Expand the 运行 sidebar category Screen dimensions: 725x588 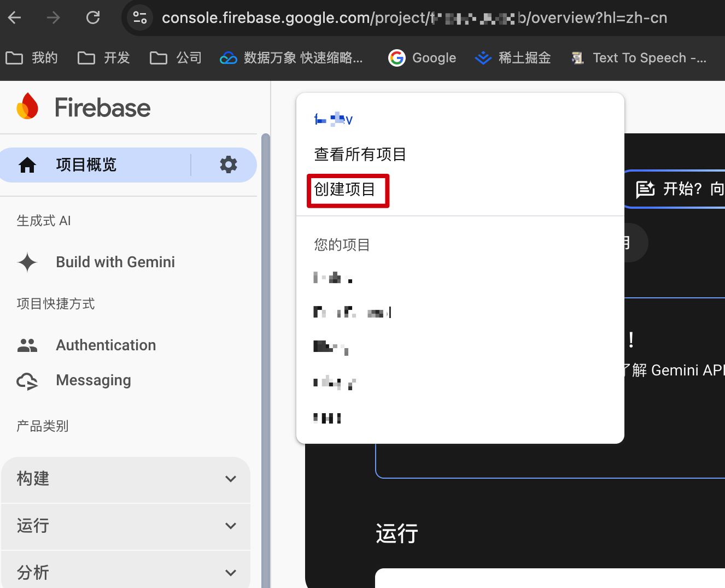pos(230,526)
